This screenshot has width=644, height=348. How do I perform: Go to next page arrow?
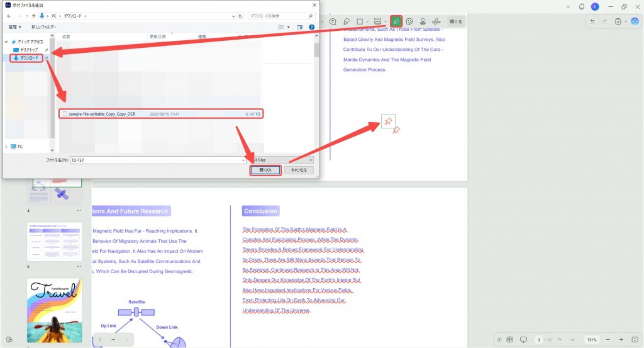click(572, 339)
